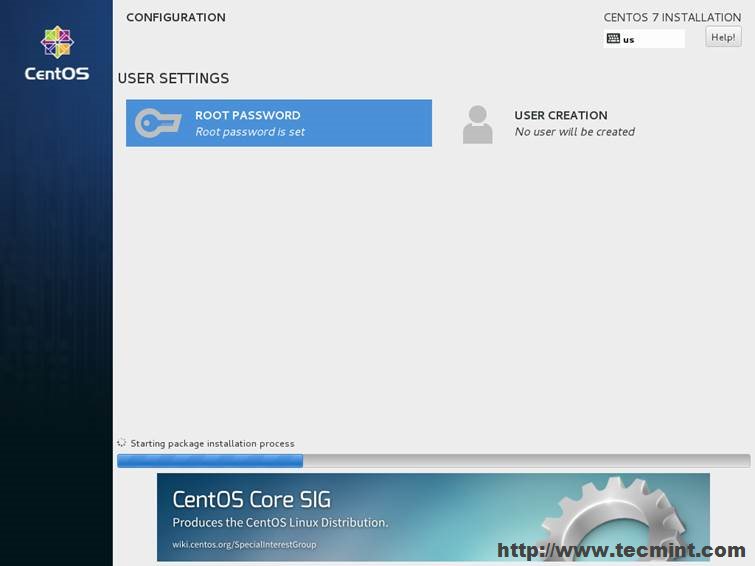
Task: Click the installation progress bar
Action: tap(433, 461)
